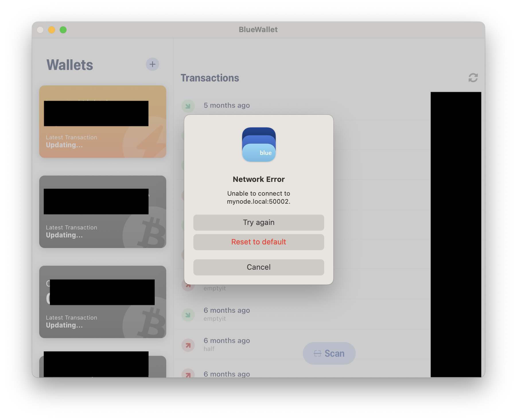Click the BlueWallet app icon in the dialog

point(258,144)
